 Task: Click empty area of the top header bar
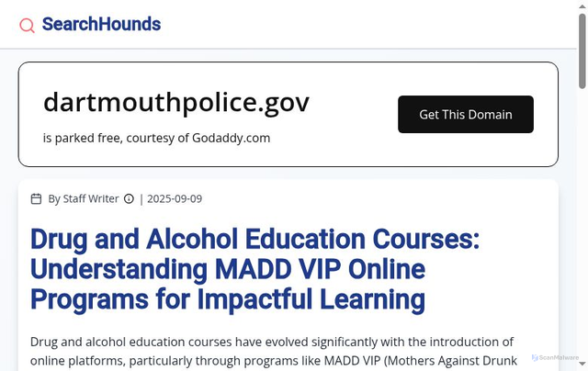pos(367,25)
